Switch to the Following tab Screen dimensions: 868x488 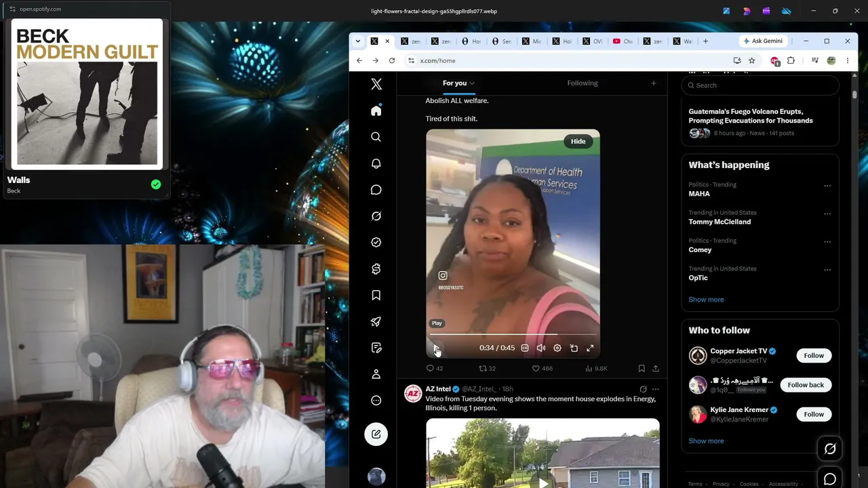pyautogui.click(x=583, y=83)
